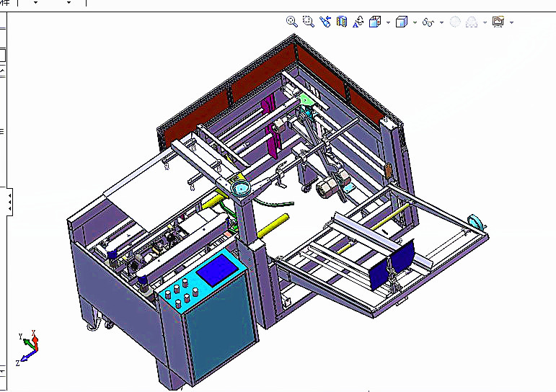This screenshot has width=556, height=392.
Task: Click the Hide/Show Items glasses icon
Action: pyautogui.click(x=428, y=22)
